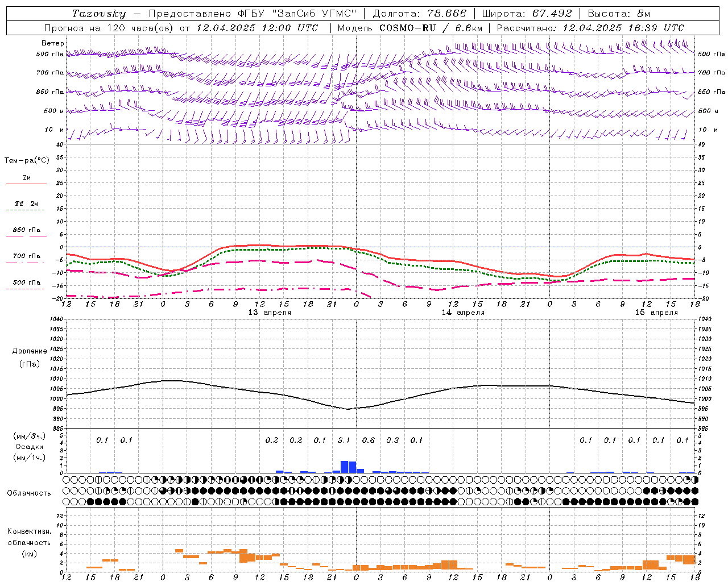The image size is (728, 582).
Task: Click the precipitation value "3.1"
Action: coord(344,440)
